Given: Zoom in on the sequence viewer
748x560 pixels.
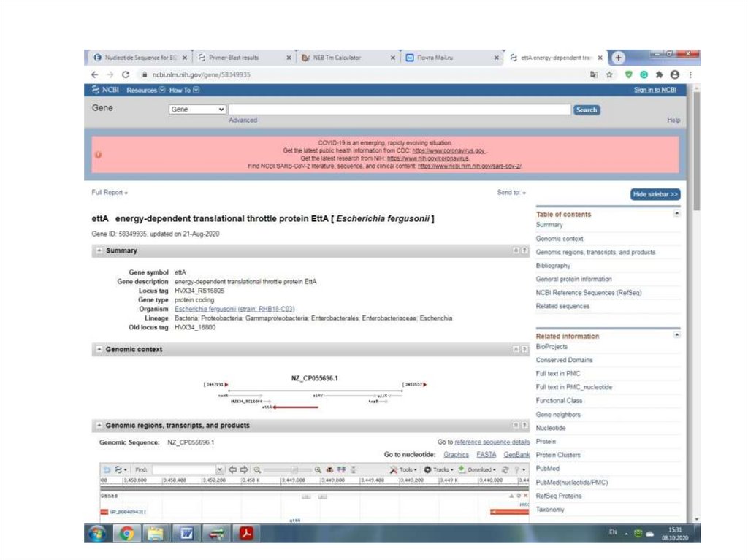Looking at the screenshot, I should pyautogui.click(x=318, y=470).
